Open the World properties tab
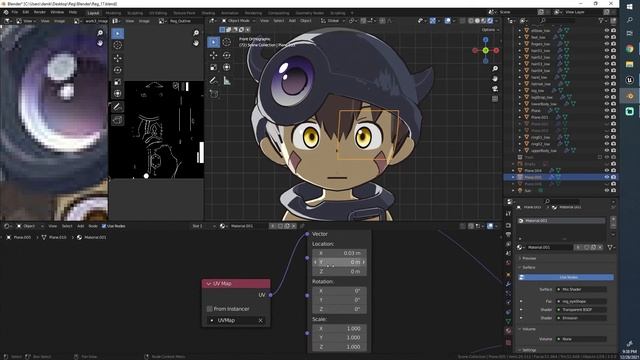Screen dimensions: 640x360 coord(508,263)
